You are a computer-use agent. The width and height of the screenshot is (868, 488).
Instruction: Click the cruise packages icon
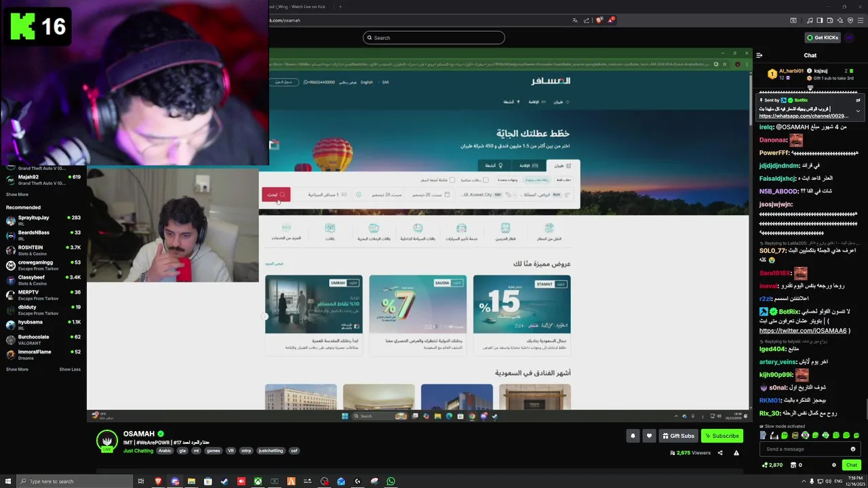tap(374, 228)
